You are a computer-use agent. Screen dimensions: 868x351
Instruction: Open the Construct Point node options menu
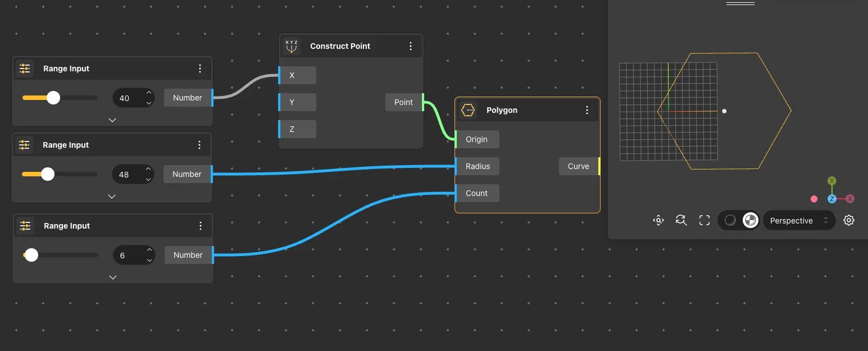[x=411, y=46]
